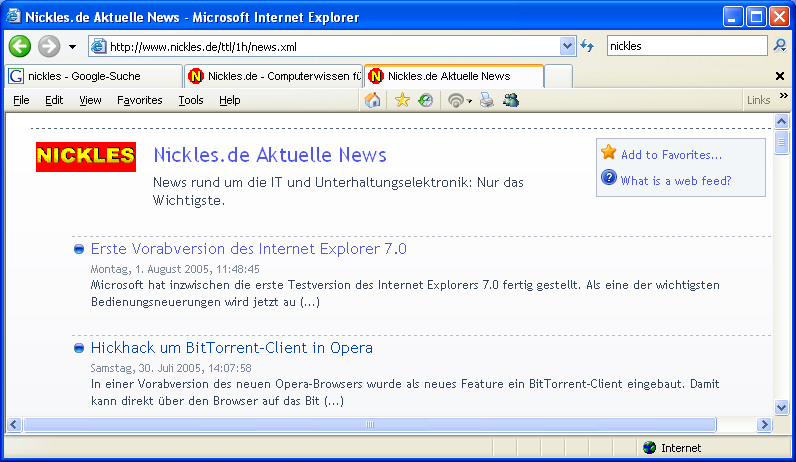This screenshot has width=796, height=462.
Task: Select the 'Nickles.de Aktuelle News' tab
Action: click(x=454, y=76)
